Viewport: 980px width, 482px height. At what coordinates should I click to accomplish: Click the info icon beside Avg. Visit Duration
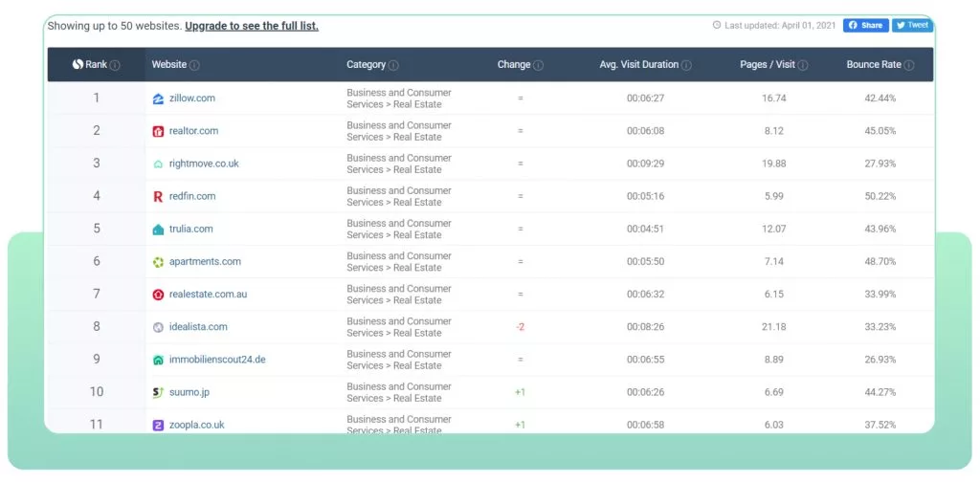[686, 65]
